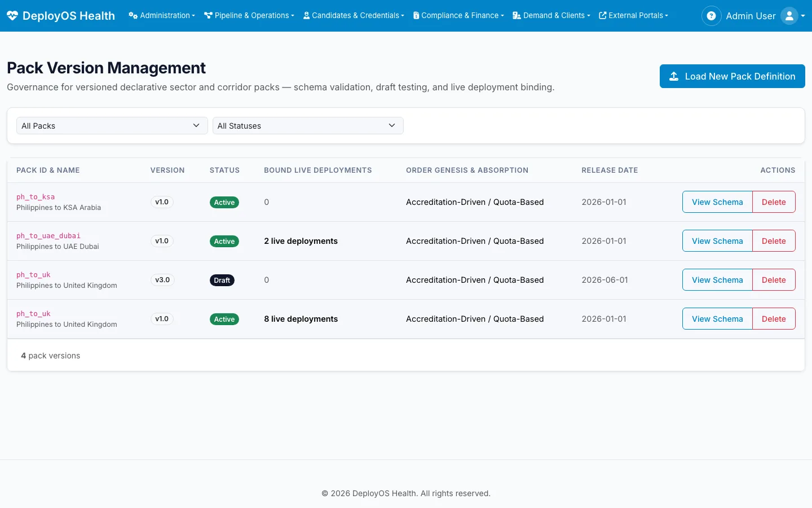Click the 2026-06-01 release date
The height and width of the screenshot is (508, 812).
pos(604,280)
